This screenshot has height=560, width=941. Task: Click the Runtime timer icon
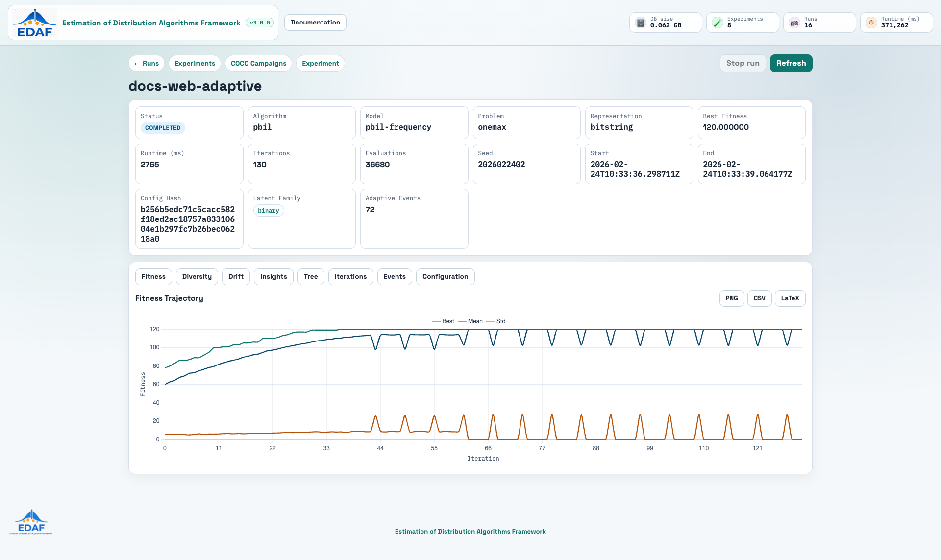tap(871, 23)
